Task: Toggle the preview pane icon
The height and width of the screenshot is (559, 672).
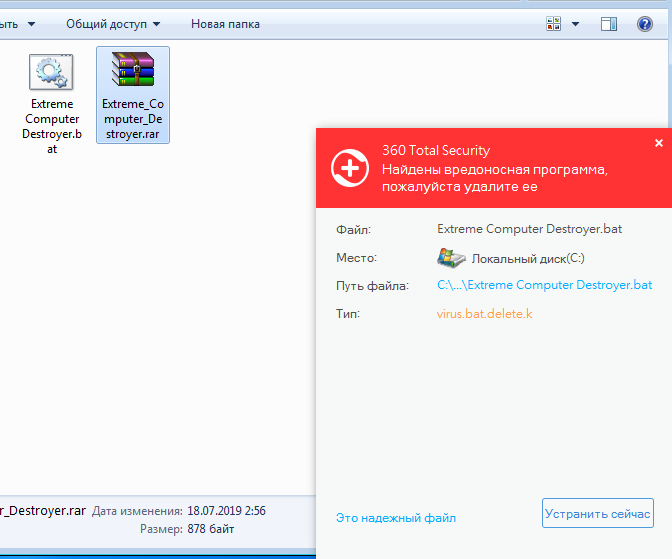Action: [x=609, y=24]
